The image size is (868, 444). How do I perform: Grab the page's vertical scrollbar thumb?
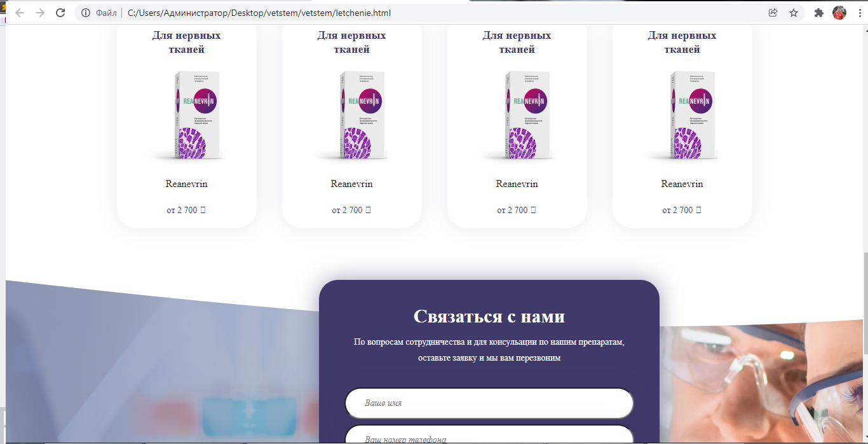[x=864, y=304]
